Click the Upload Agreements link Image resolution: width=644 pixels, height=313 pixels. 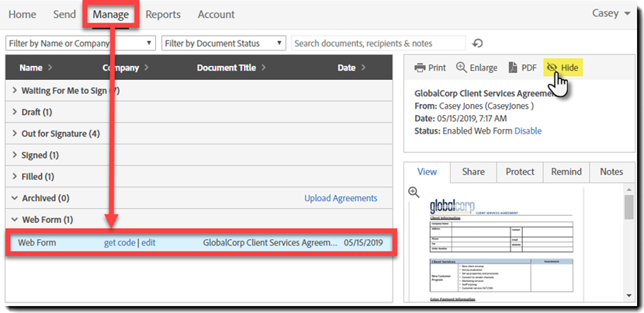pyautogui.click(x=341, y=198)
